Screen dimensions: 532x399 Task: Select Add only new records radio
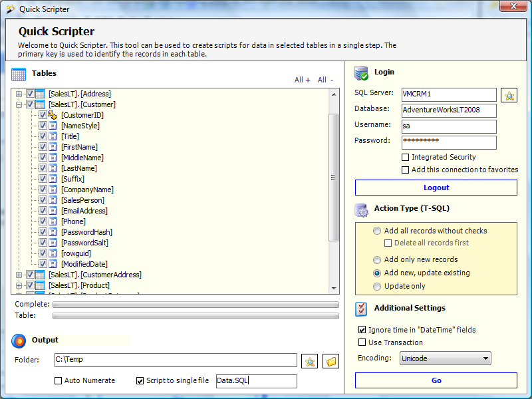coord(377,260)
